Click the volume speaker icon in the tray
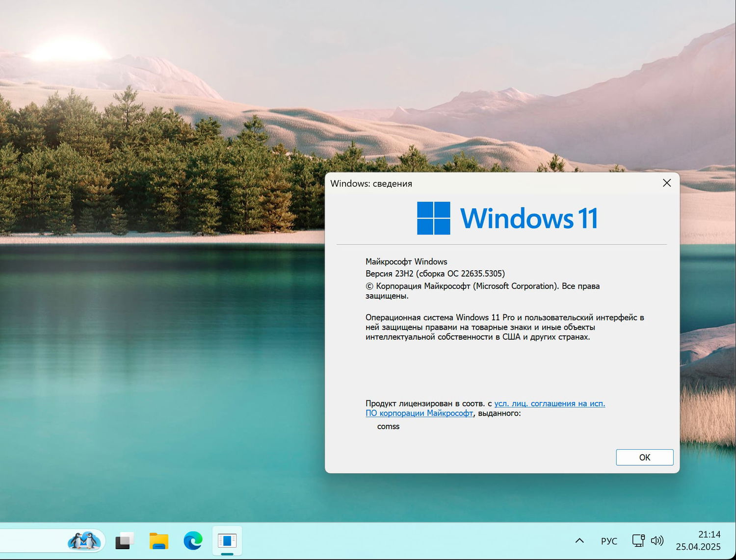 tap(657, 540)
